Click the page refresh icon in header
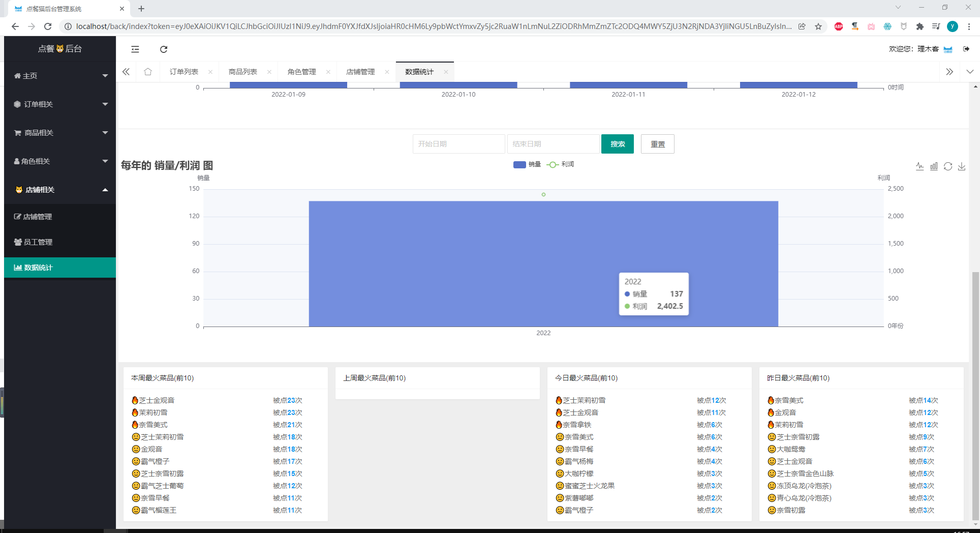Image resolution: width=980 pixels, height=533 pixels. 164,49
